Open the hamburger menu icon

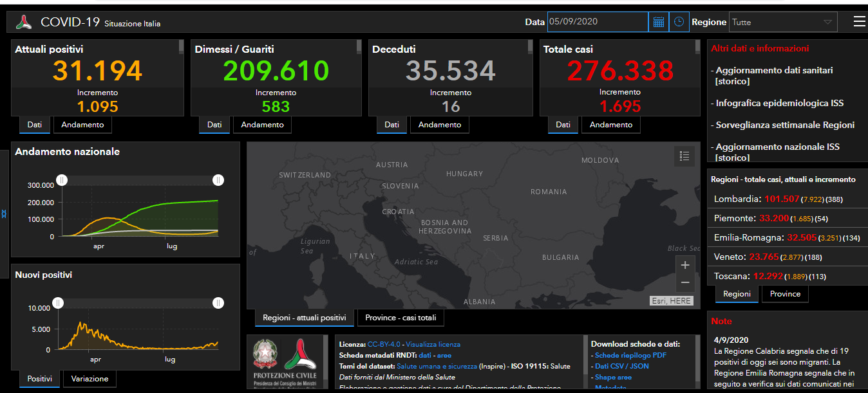click(x=859, y=22)
